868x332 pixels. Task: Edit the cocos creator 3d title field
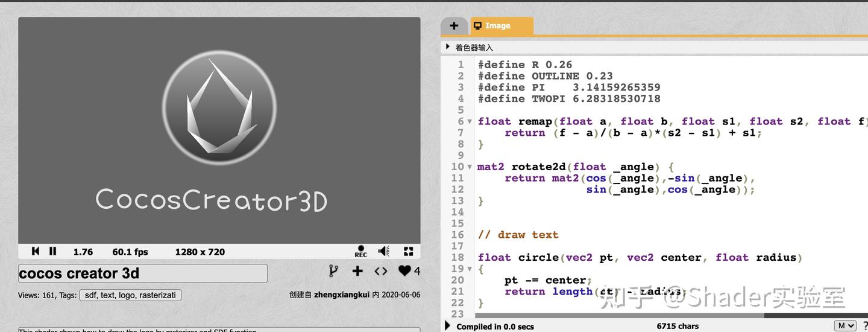tap(143, 273)
